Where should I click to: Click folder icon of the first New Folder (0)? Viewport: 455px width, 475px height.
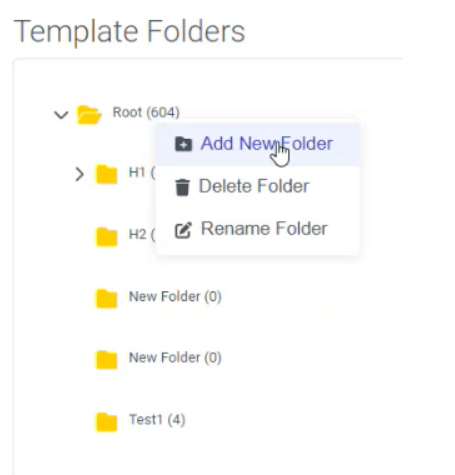click(107, 298)
